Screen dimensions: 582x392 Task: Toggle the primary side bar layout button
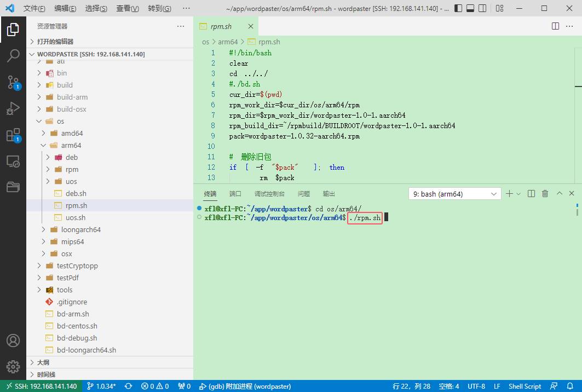(457, 9)
